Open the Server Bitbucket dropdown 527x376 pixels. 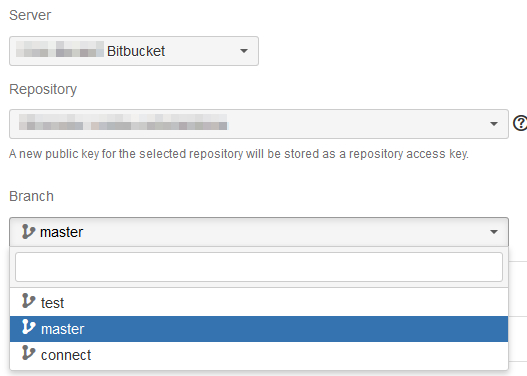[134, 51]
